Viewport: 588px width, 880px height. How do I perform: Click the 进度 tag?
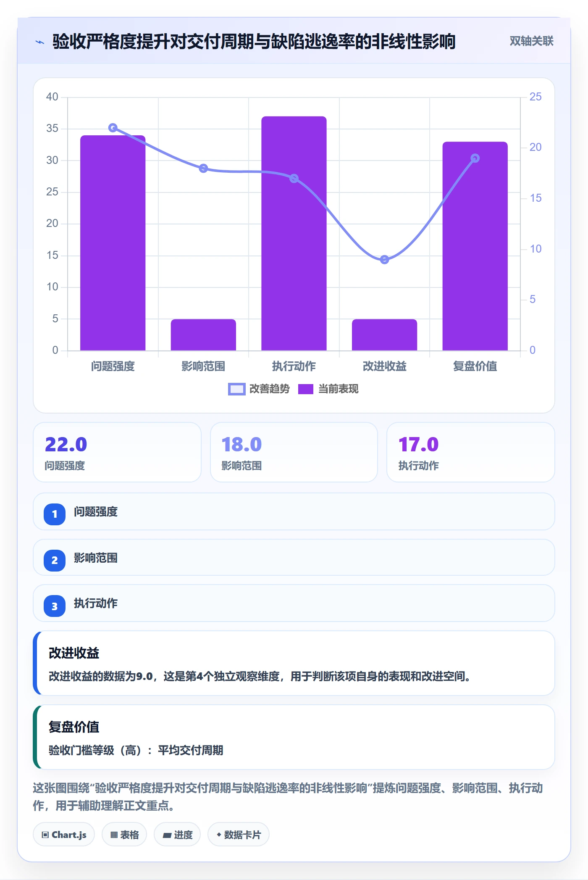tap(177, 835)
